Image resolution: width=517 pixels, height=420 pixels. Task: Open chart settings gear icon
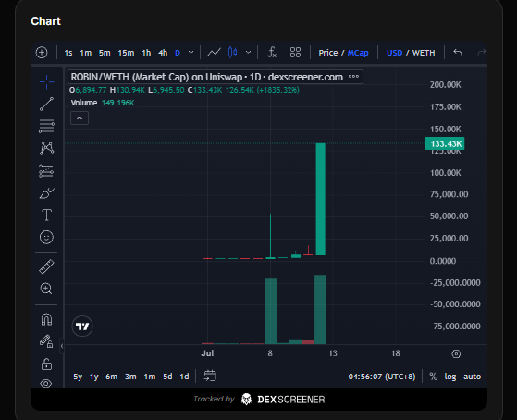pyautogui.click(x=456, y=354)
